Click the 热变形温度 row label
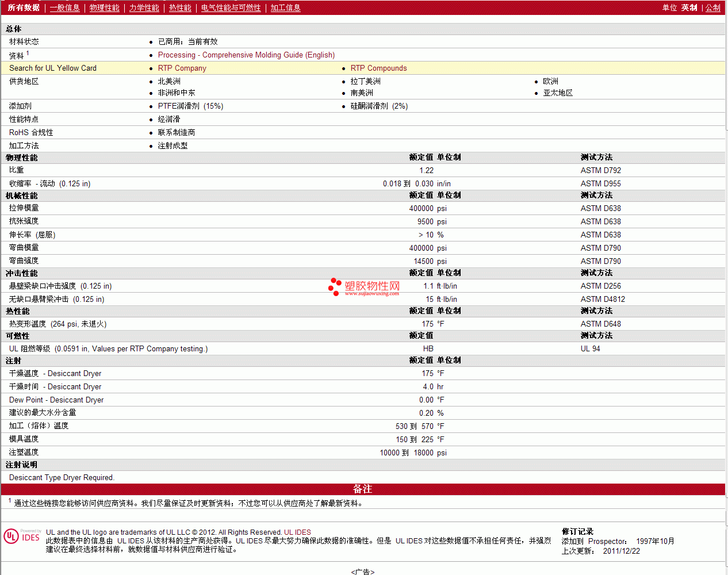Screen dimensions: 728x575 pos(58,324)
